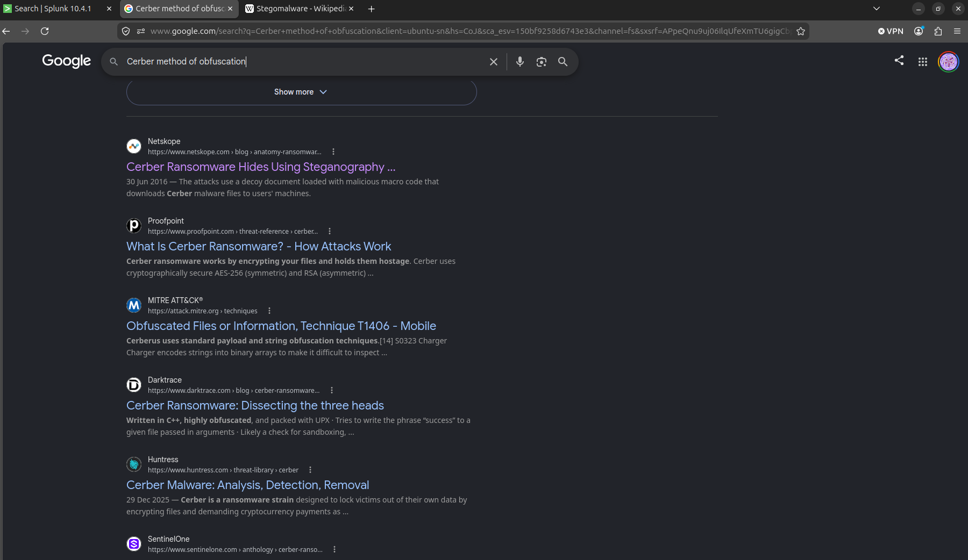
Task: Click the Huntress site name
Action: coord(163,460)
